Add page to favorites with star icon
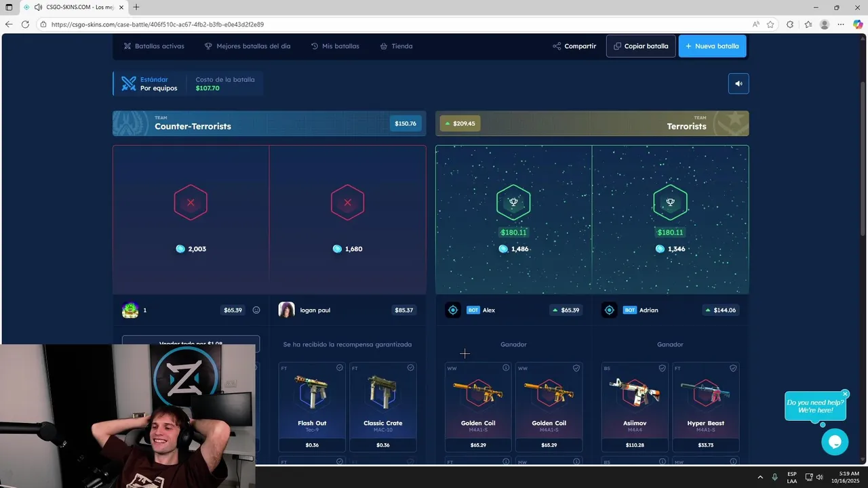868x488 pixels. pos(770,24)
